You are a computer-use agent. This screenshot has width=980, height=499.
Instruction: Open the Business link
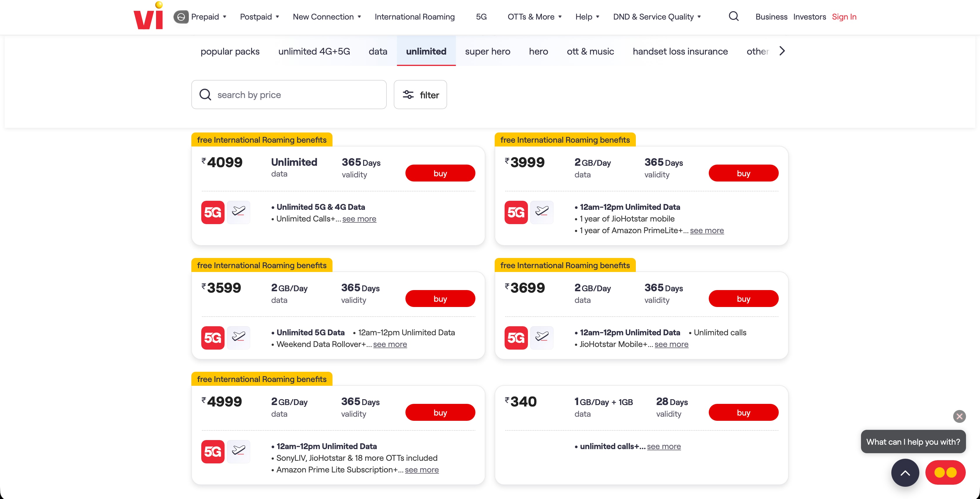(x=771, y=17)
